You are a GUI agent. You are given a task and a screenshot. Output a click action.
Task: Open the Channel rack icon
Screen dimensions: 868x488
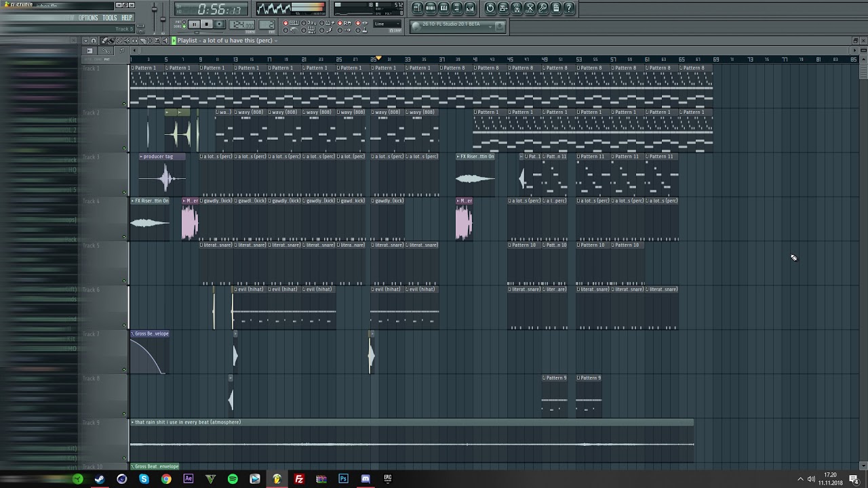point(431,8)
